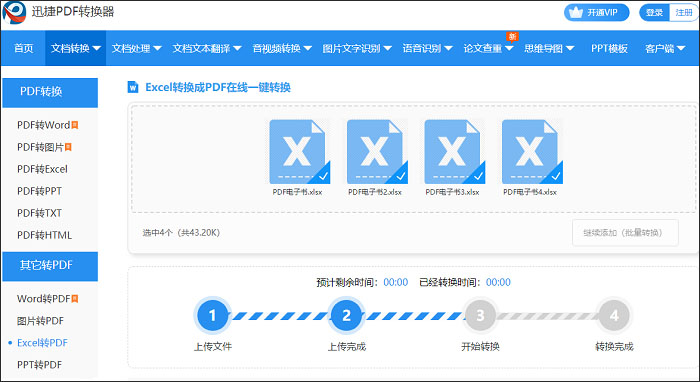The image size is (700, 382).
Task: Open PDF转图片 in the sidebar
Action: (x=40, y=147)
